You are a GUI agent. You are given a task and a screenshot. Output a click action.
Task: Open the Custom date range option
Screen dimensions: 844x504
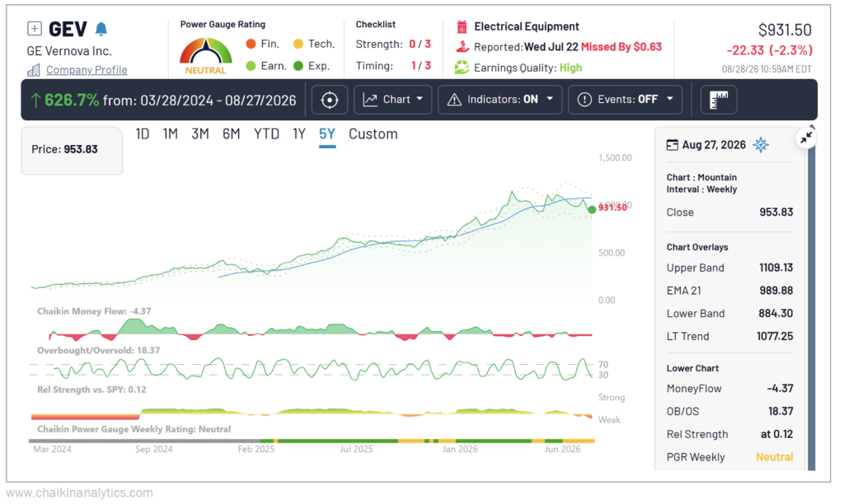tap(373, 134)
